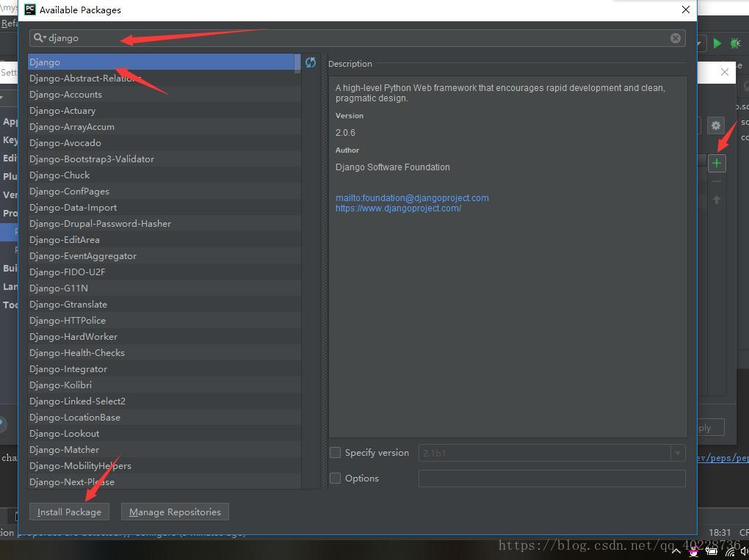Click the gear icon in Settings window
Viewport: 749px width, 560px height.
click(715, 126)
